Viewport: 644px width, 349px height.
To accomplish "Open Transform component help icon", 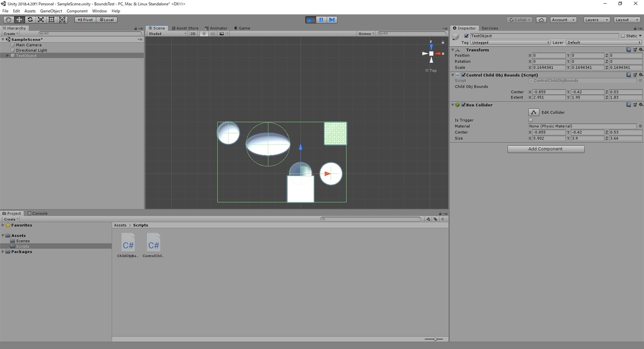I will click(628, 50).
